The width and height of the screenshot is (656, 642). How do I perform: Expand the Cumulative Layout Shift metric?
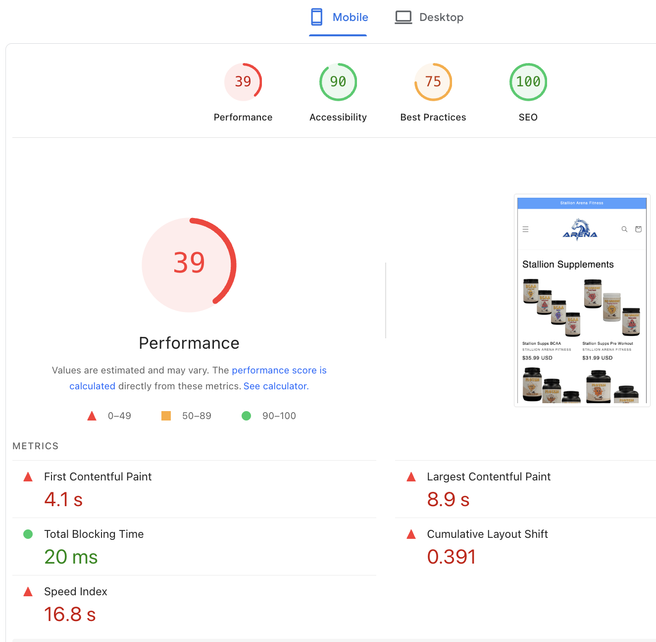click(485, 534)
